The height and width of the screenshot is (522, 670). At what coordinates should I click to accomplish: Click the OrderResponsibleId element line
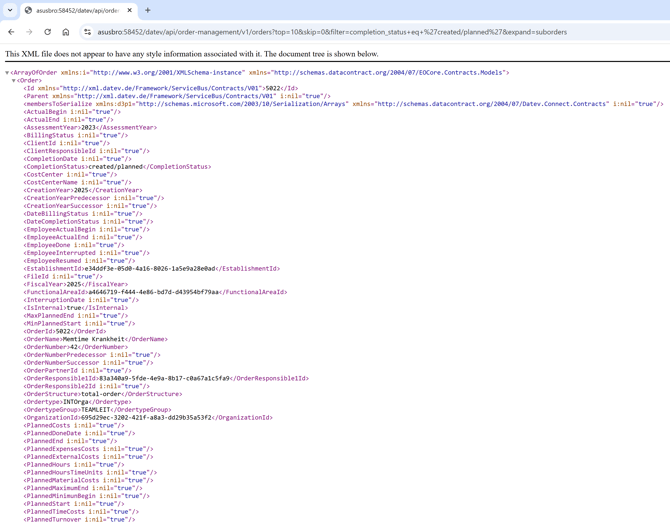click(x=166, y=379)
